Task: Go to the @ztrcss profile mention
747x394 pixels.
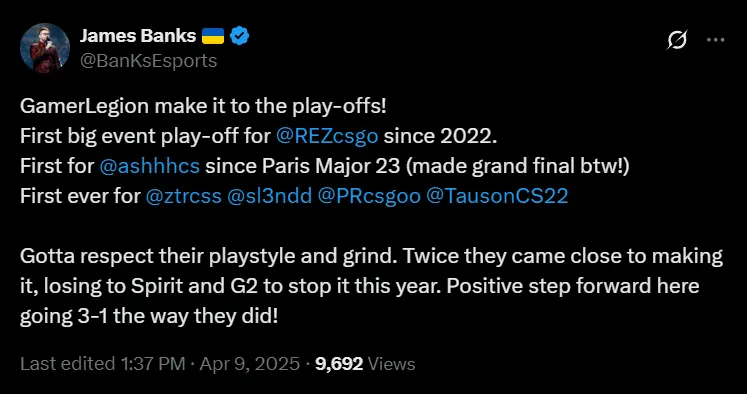Action: (183, 196)
